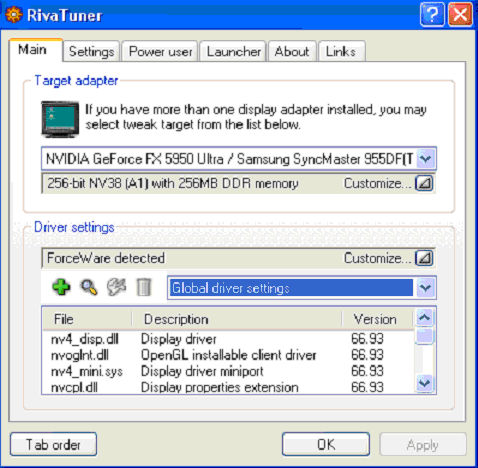Click the OK button
Screen dimensions: 478x468
point(326,444)
